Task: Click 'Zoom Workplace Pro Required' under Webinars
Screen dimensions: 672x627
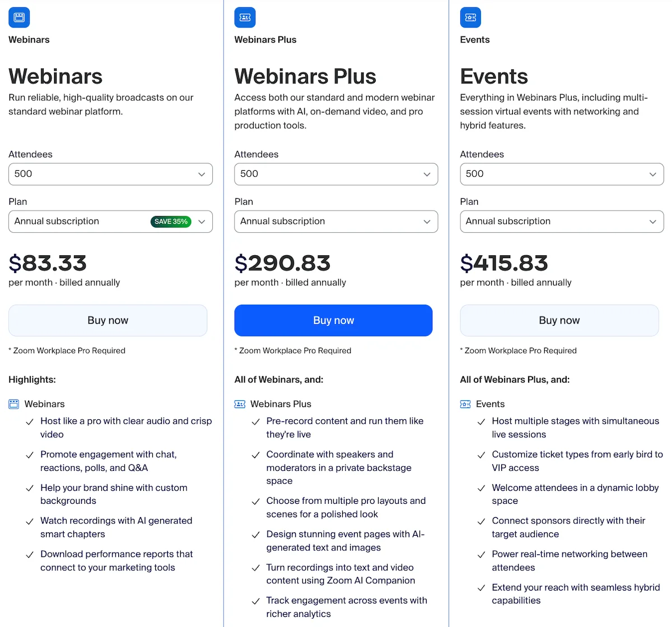Action: coord(67,350)
